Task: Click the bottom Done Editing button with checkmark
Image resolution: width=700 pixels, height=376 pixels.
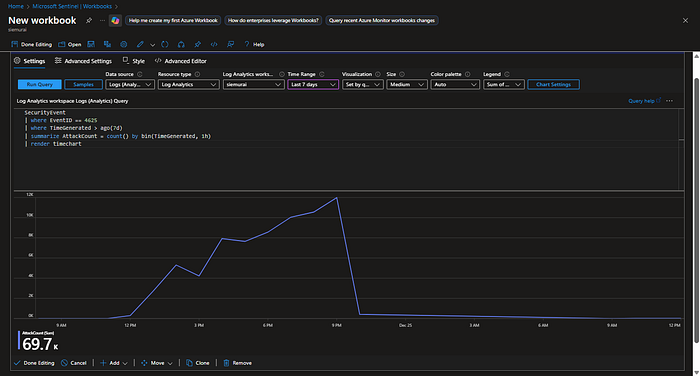Action: 34,363
